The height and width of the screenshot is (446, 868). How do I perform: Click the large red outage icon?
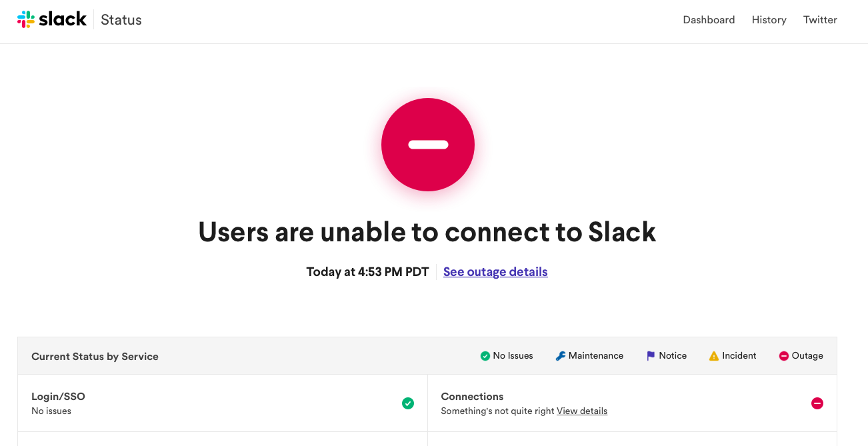[428, 145]
